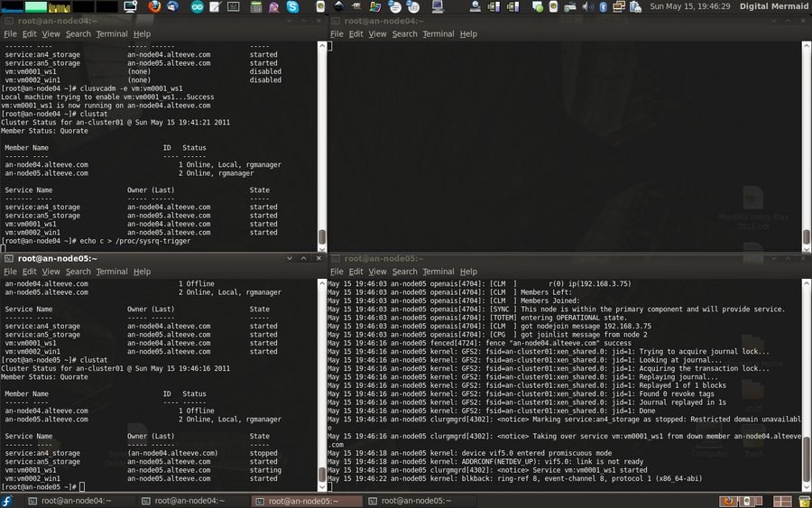Open File menu in bottom-right node05 terminal
Viewport: 812px width, 508px height.
coord(337,272)
